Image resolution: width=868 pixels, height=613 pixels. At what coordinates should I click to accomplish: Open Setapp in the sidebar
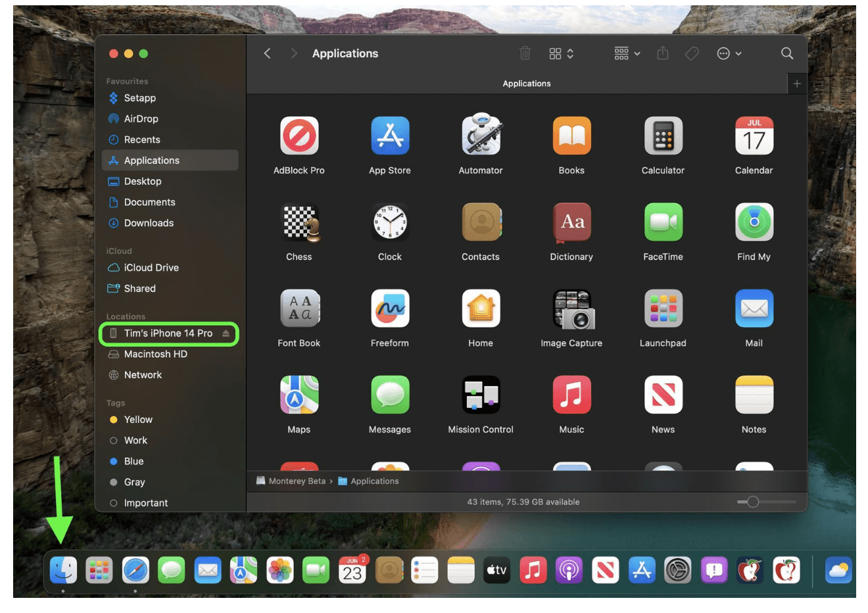[170, 98]
